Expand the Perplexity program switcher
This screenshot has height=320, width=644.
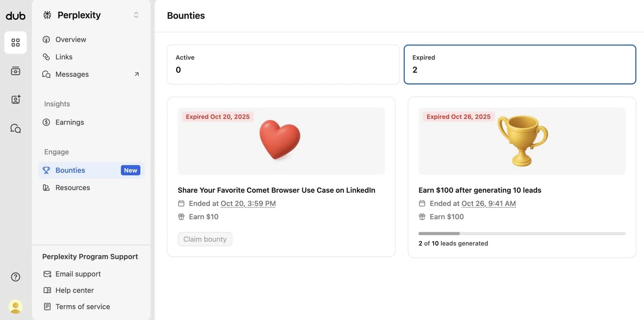136,15
